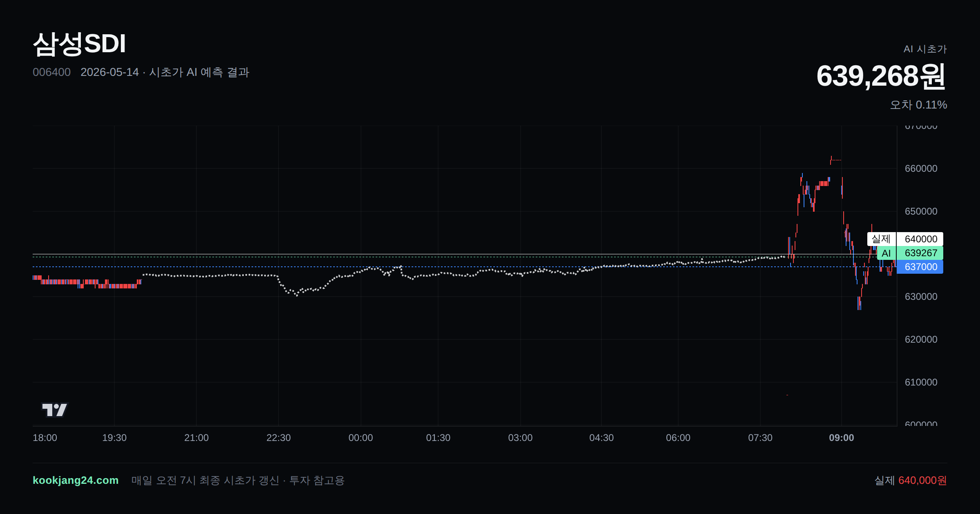This screenshot has height=514, width=980.
Task: Click the 630000 price axis label
Action: (921, 297)
